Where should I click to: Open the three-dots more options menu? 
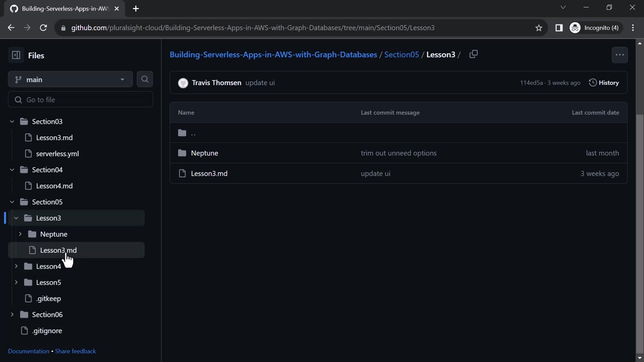pyautogui.click(x=619, y=55)
